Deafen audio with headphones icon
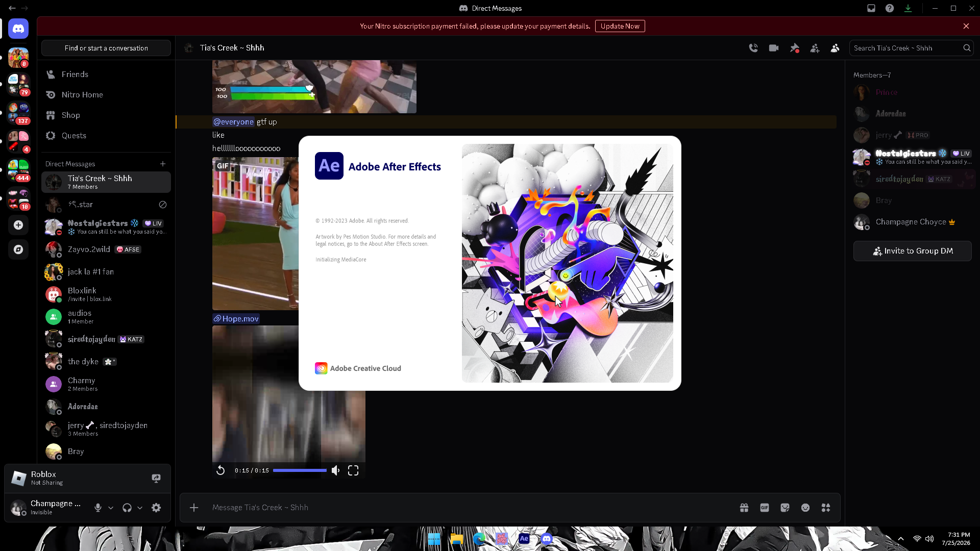980x551 pixels. (x=127, y=508)
